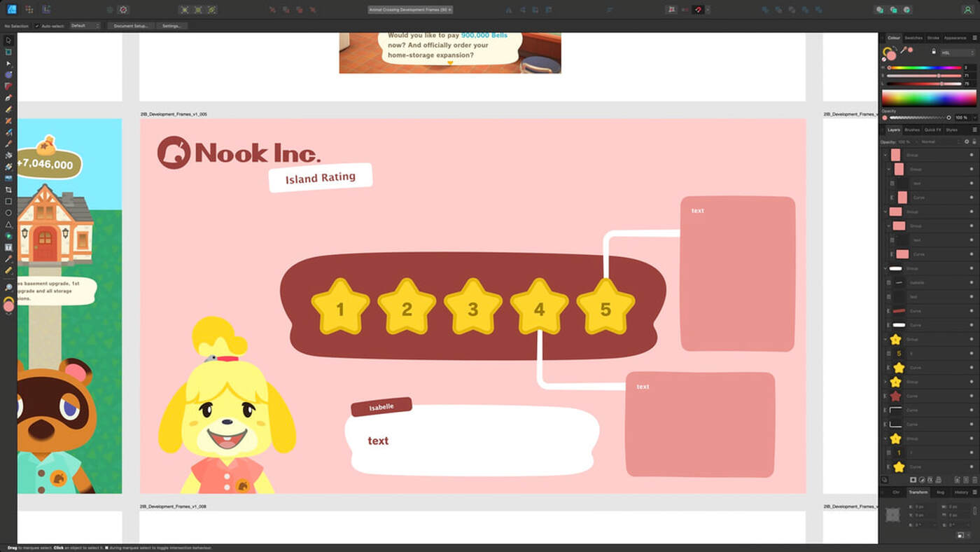Click the Settings button in the context toolbar
The image size is (980, 552).
tap(171, 26)
